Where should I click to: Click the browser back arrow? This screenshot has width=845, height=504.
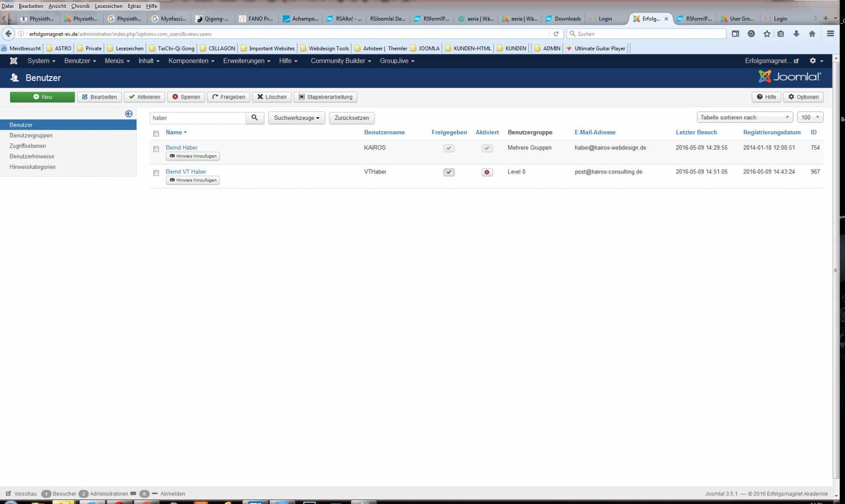(8, 34)
